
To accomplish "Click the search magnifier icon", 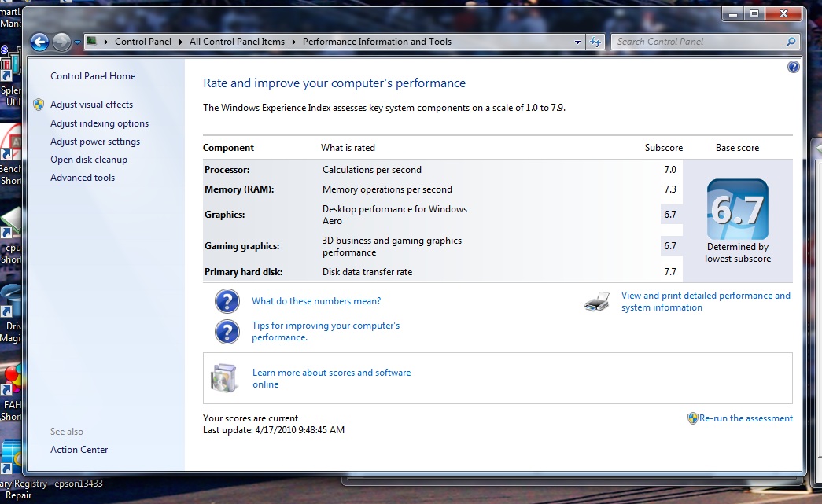I will (791, 42).
